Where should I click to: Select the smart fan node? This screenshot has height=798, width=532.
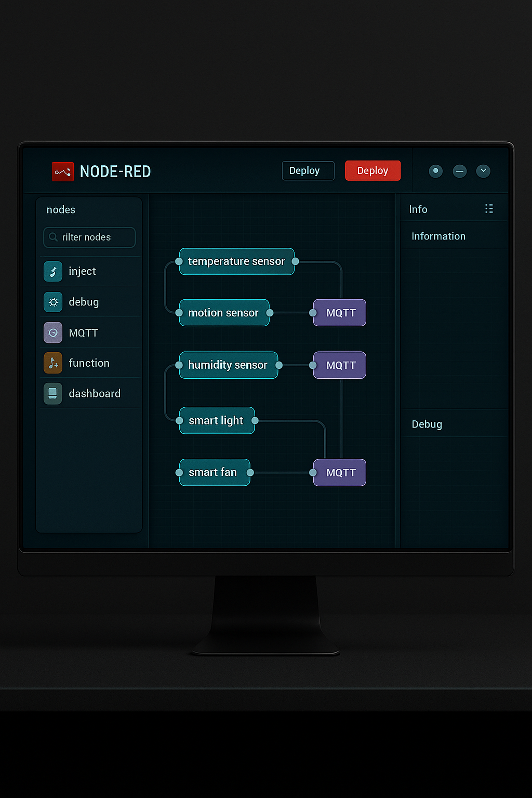[x=214, y=472]
